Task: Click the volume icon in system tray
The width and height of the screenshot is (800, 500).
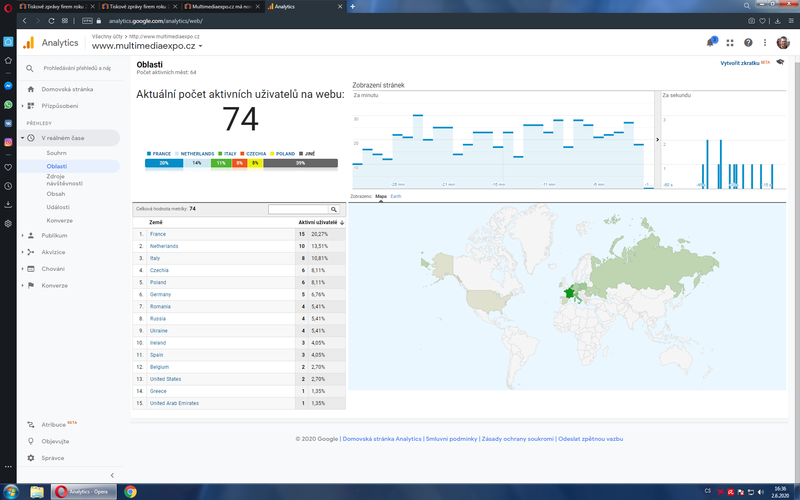Action: (761, 492)
